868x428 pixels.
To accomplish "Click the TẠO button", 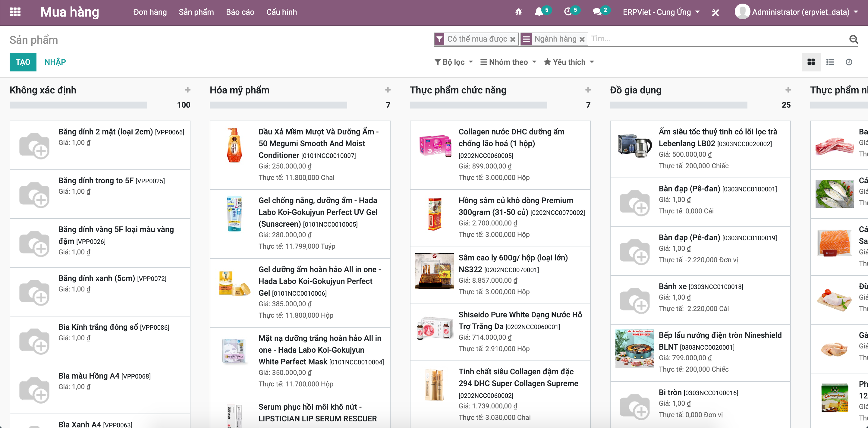I will [x=23, y=62].
